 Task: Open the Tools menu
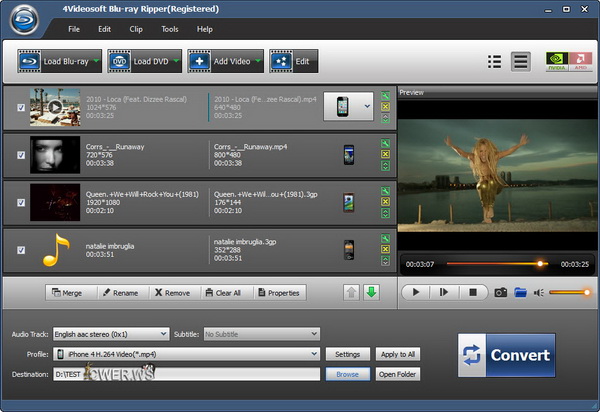tap(168, 29)
